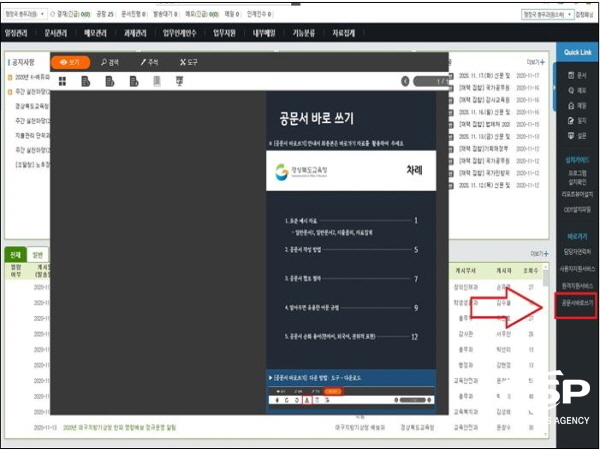Open department dropdown at top left

tap(24, 14)
